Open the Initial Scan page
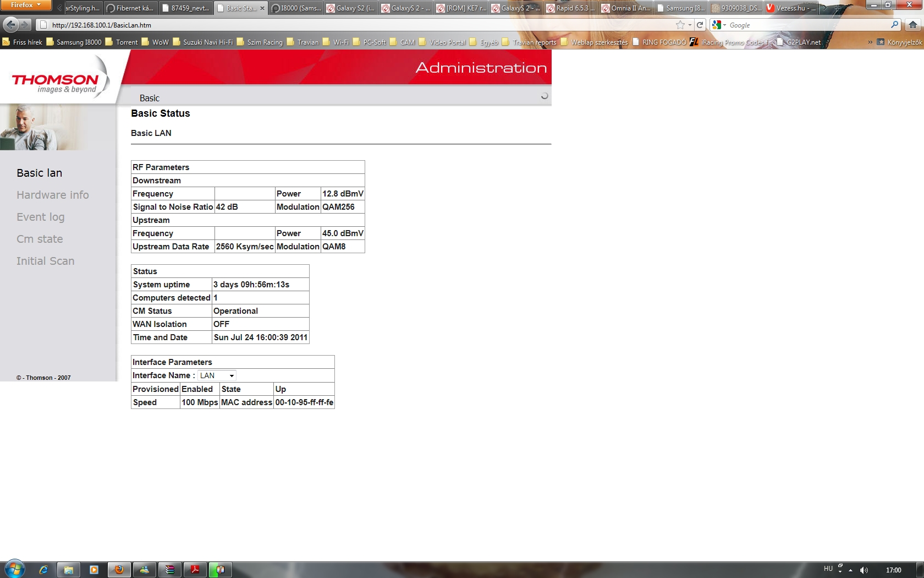The image size is (924, 578). coord(46,261)
